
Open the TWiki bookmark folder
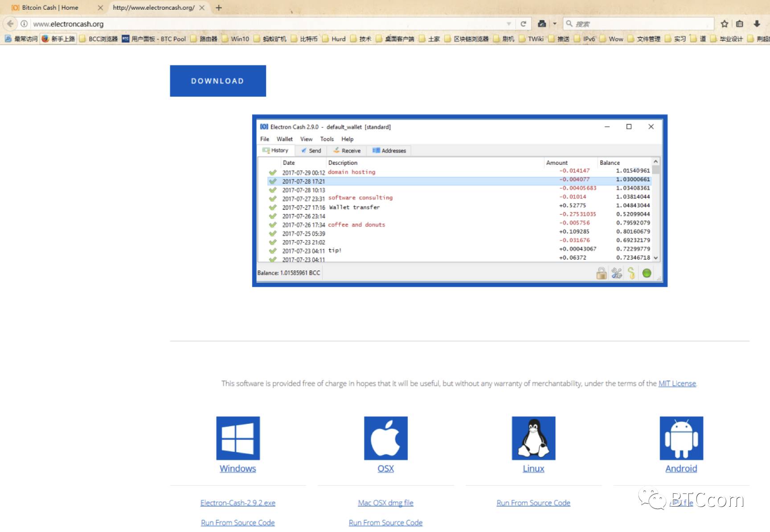531,39
